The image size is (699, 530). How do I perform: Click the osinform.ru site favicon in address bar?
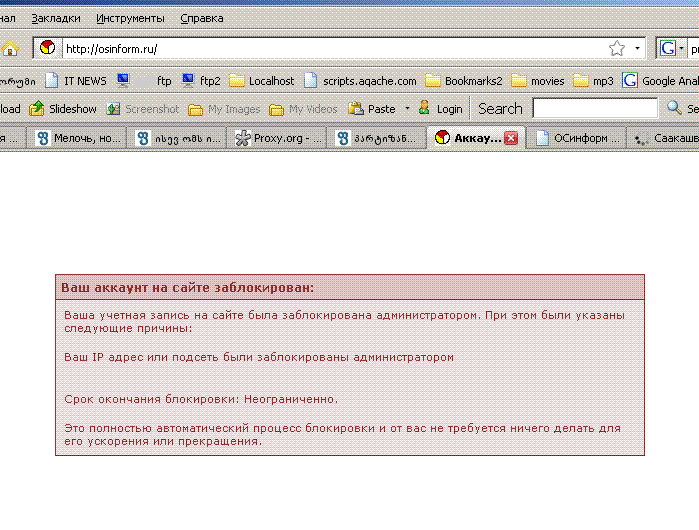pyautogui.click(x=47, y=48)
